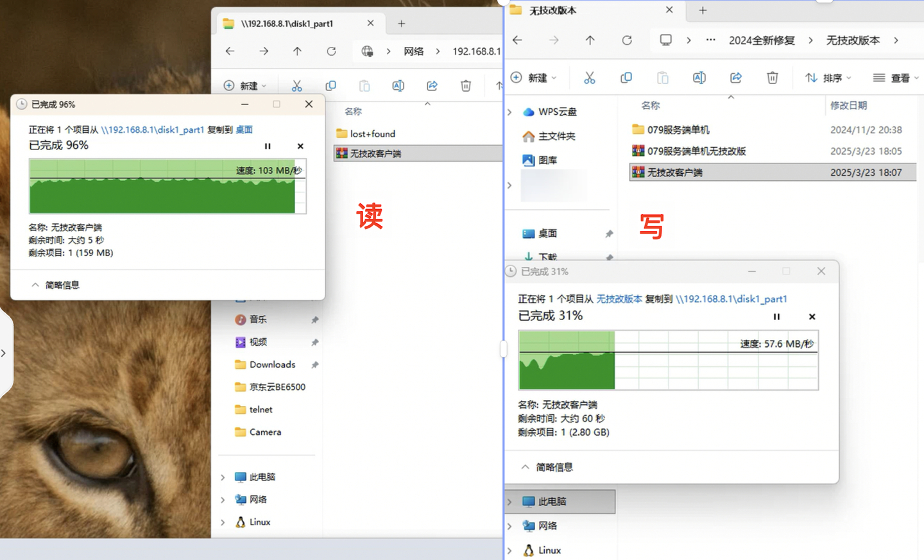
Task: Click the 2024全新修复 breadcrumb in the address bar
Action: tap(762, 40)
